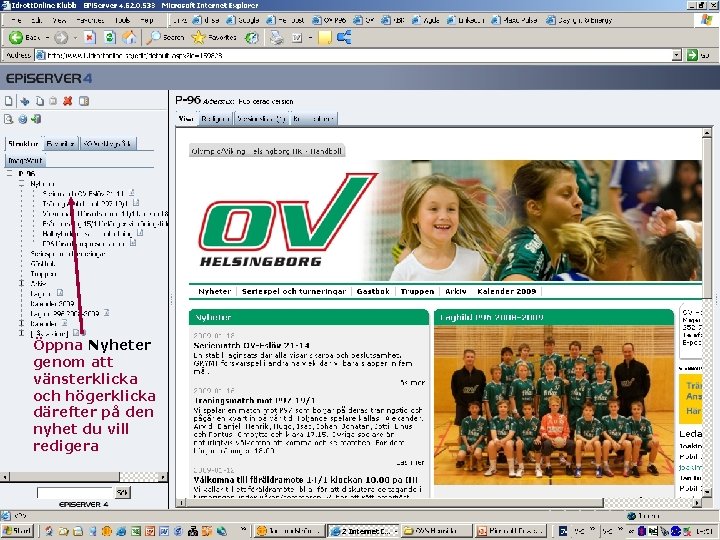Delete page with red X icon in EPiServer
Viewport: 720px width, 540px height.
[x=68, y=101]
